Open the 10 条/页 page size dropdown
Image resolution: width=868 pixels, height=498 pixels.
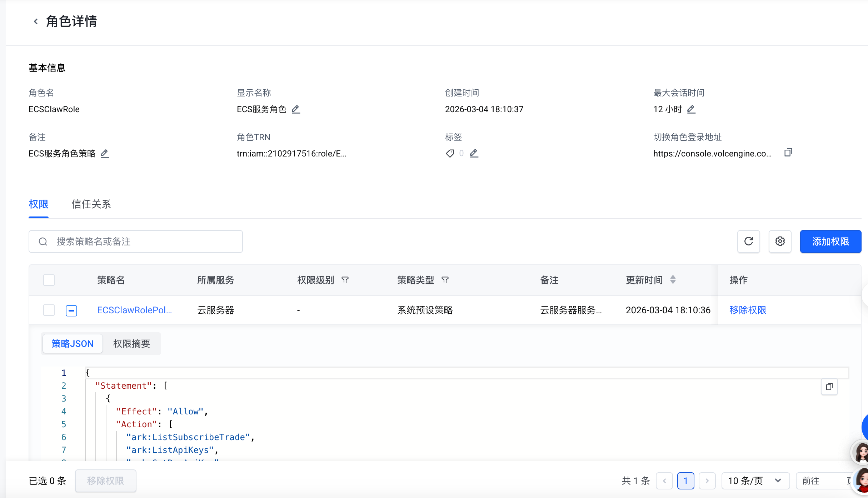pos(755,481)
